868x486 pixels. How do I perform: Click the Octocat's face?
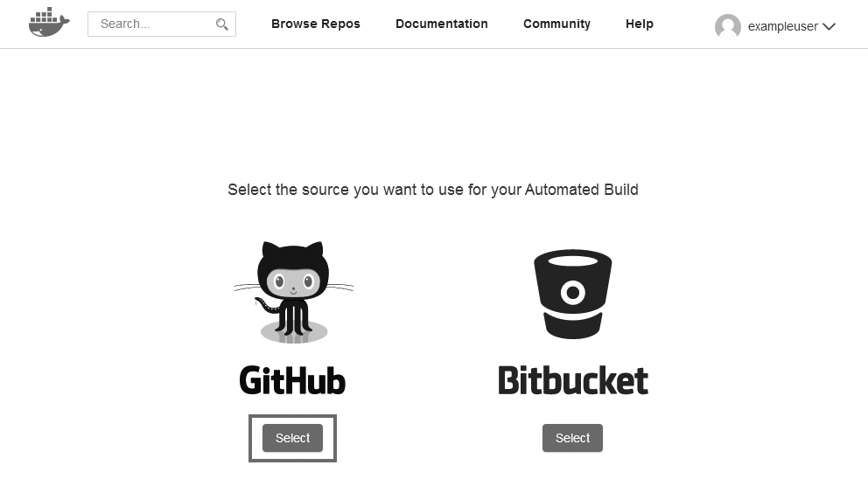point(293,281)
